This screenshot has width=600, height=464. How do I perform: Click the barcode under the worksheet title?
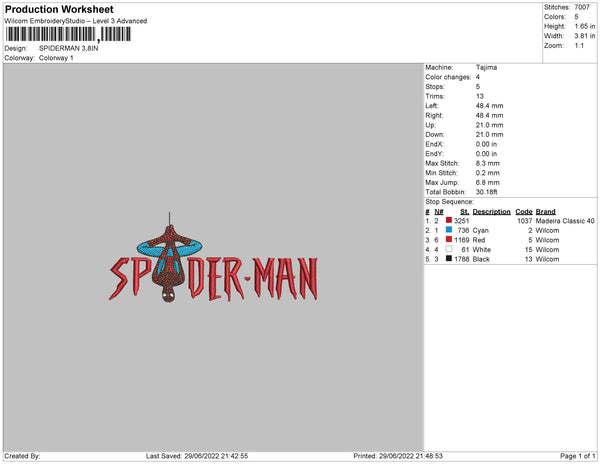pyautogui.click(x=68, y=34)
